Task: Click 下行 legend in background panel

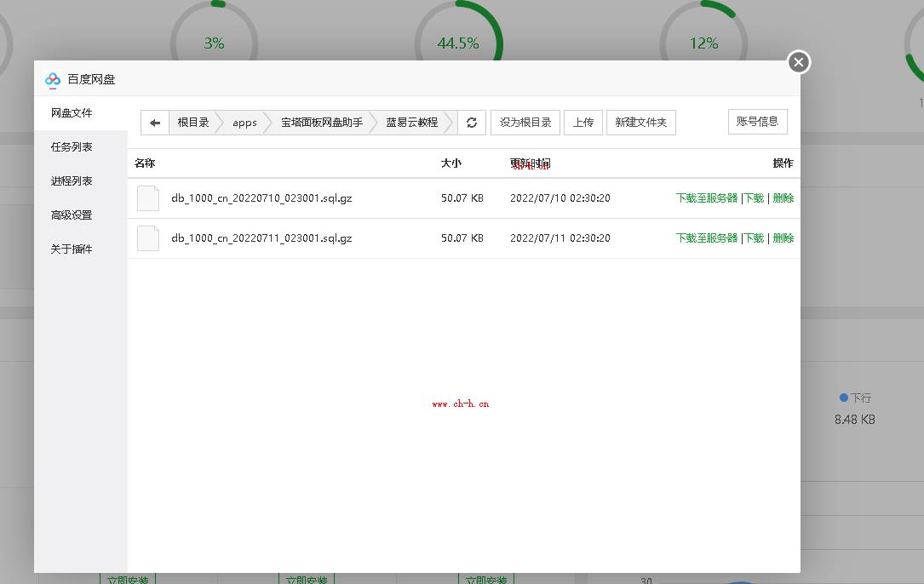Action: pyautogui.click(x=856, y=398)
